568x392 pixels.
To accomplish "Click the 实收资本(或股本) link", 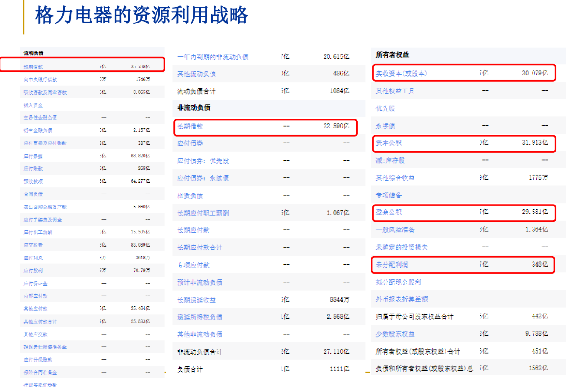I will [401, 73].
